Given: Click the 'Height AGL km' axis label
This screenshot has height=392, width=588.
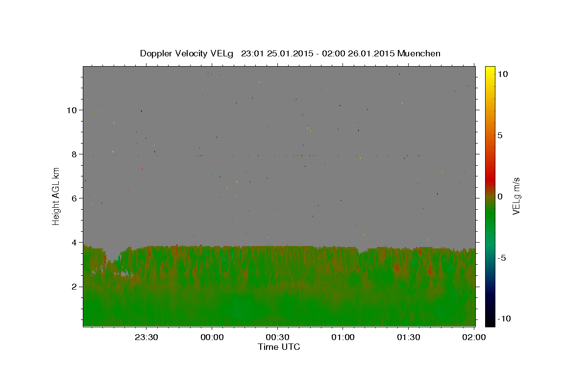Looking at the screenshot, I should pyautogui.click(x=56, y=196).
